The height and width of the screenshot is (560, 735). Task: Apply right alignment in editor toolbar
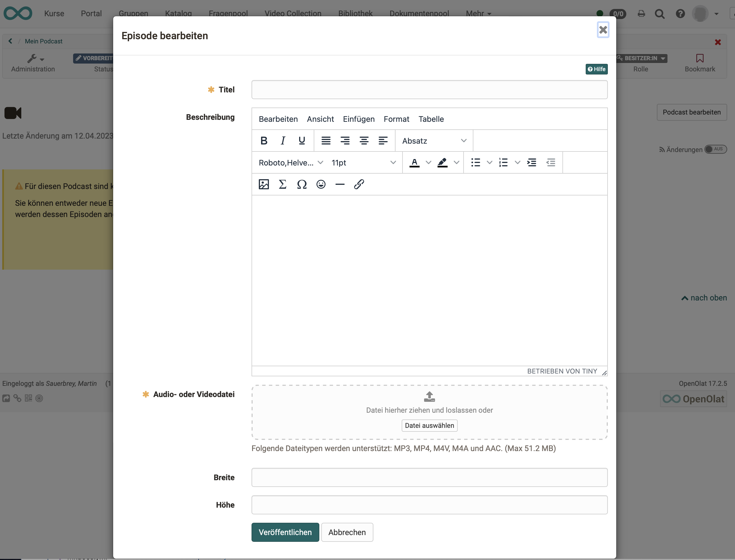tap(345, 141)
